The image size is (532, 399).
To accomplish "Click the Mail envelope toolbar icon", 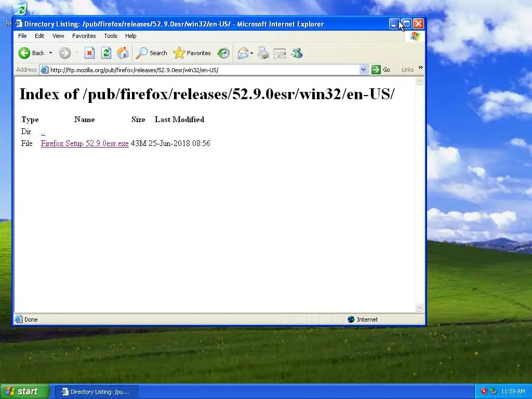I will (x=243, y=53).
